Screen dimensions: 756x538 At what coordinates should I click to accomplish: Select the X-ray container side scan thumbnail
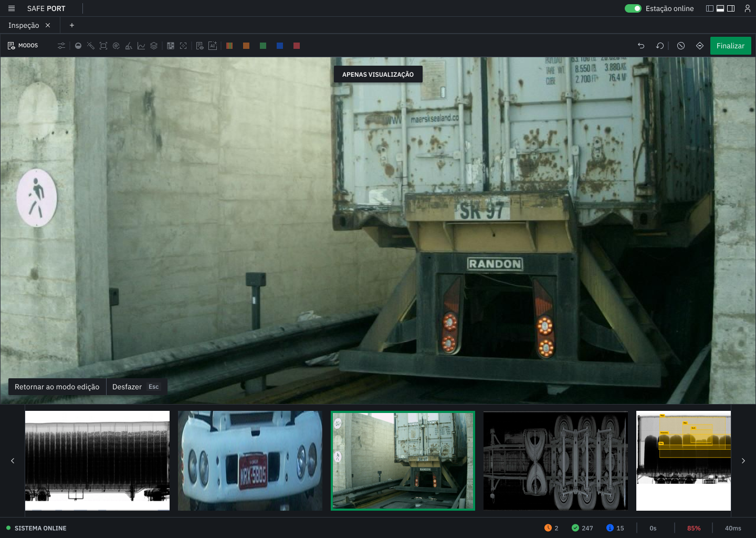[x=97, y=461]
